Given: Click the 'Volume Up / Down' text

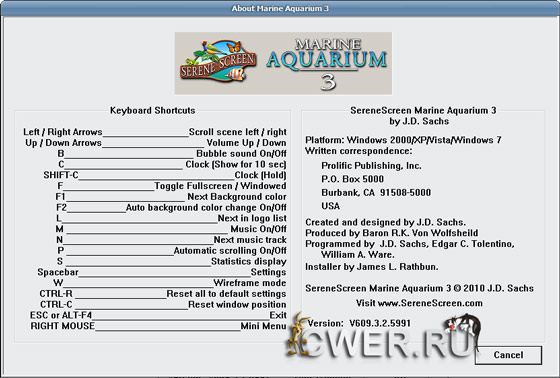Looking at the screenshot, I should 246,143.
